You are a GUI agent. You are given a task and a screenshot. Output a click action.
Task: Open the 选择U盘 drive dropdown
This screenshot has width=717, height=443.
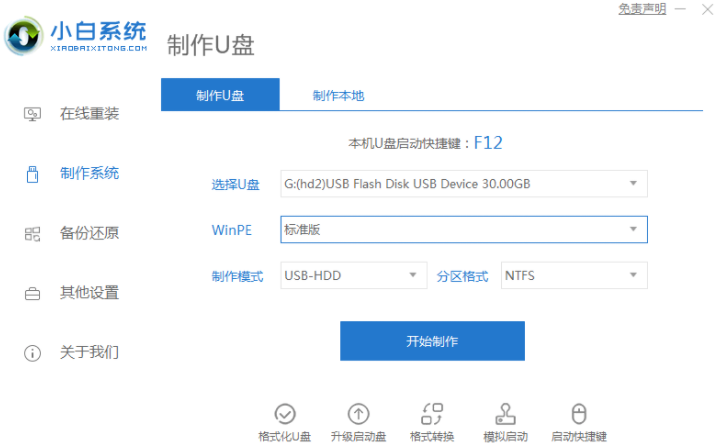tap(464, 184)
